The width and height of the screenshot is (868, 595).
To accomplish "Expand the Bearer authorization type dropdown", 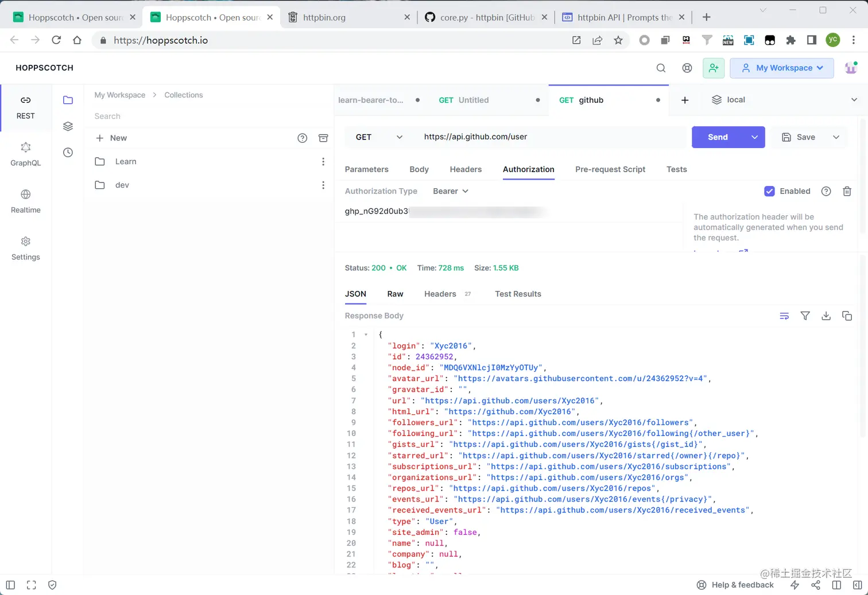I will [x=451, y=191].
